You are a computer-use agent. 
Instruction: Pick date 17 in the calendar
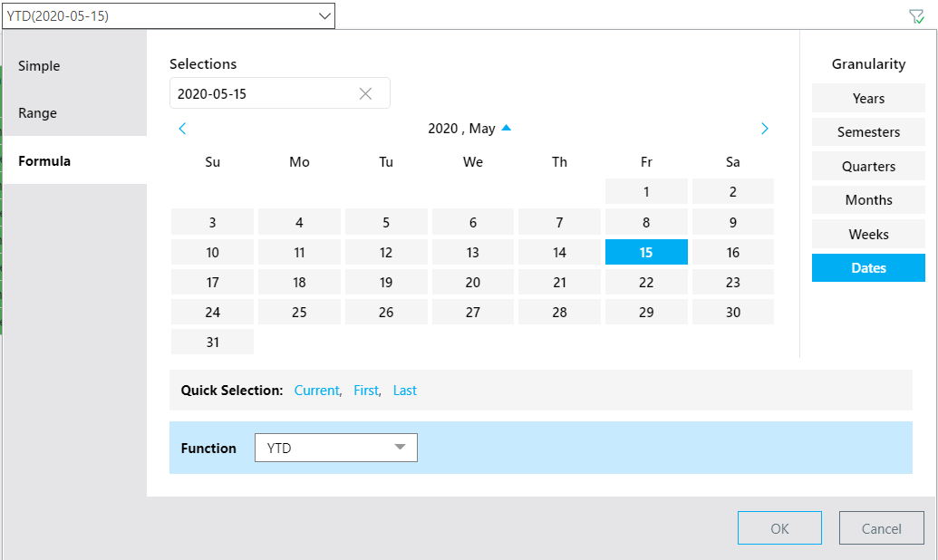(212, 282)
